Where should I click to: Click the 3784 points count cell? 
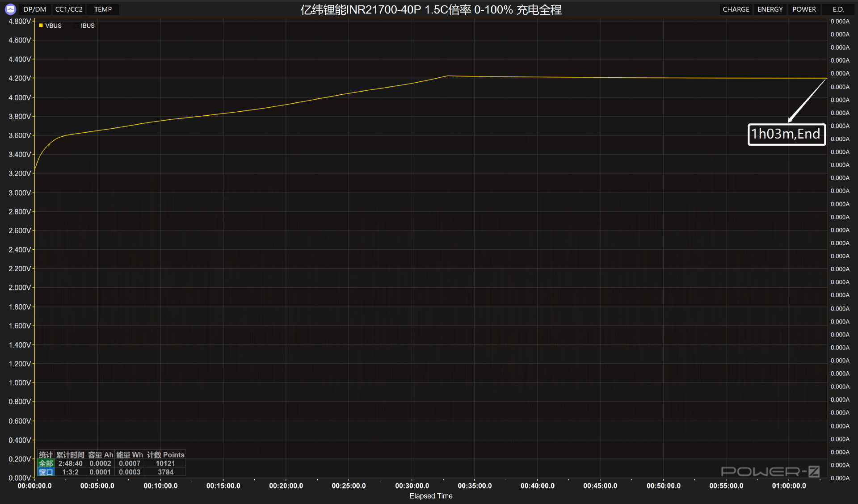(165, 472)
